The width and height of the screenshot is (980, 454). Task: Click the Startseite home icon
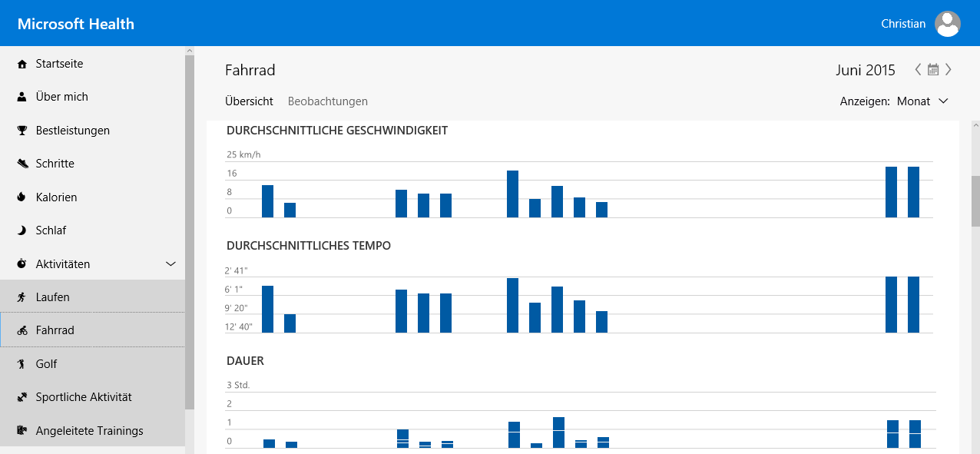point(22,64)
